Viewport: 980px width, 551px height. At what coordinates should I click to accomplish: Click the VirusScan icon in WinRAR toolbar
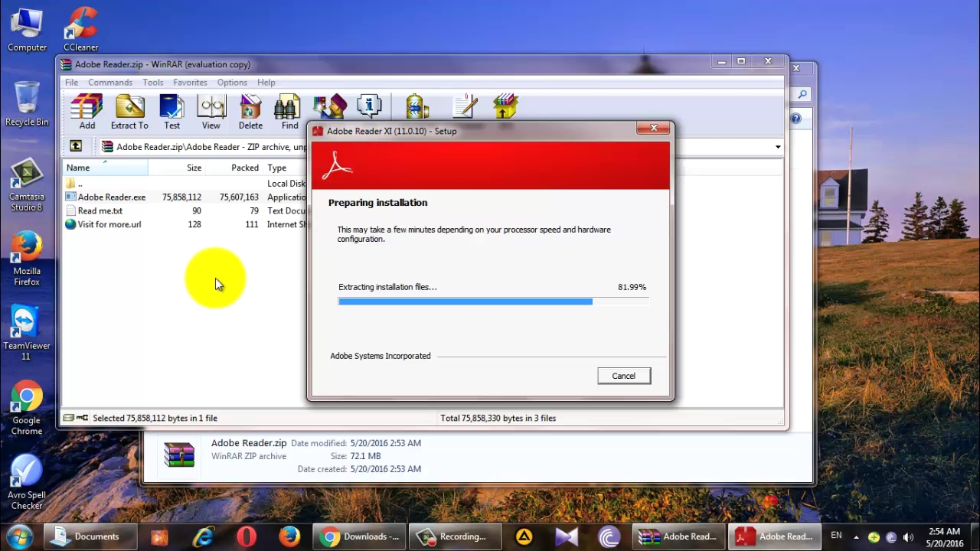click(x=417, y=106)
